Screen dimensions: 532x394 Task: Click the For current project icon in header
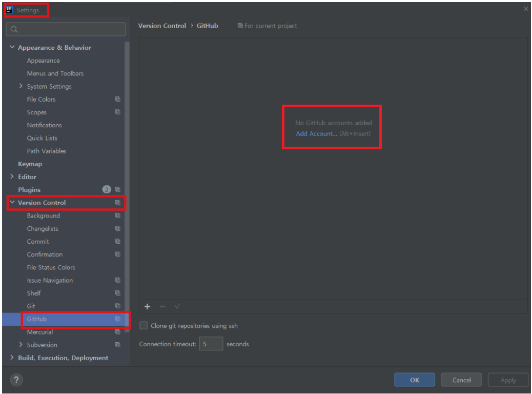tap(240, 26)
